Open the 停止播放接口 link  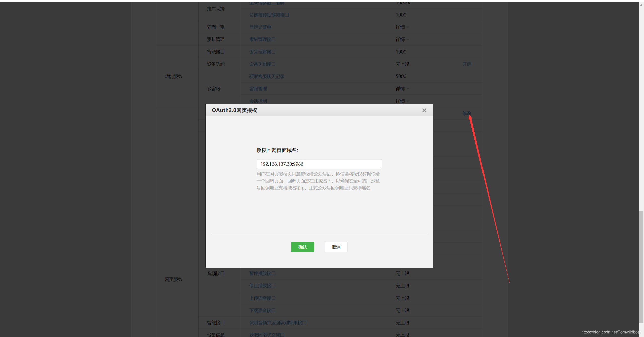[x=262, y=286]
